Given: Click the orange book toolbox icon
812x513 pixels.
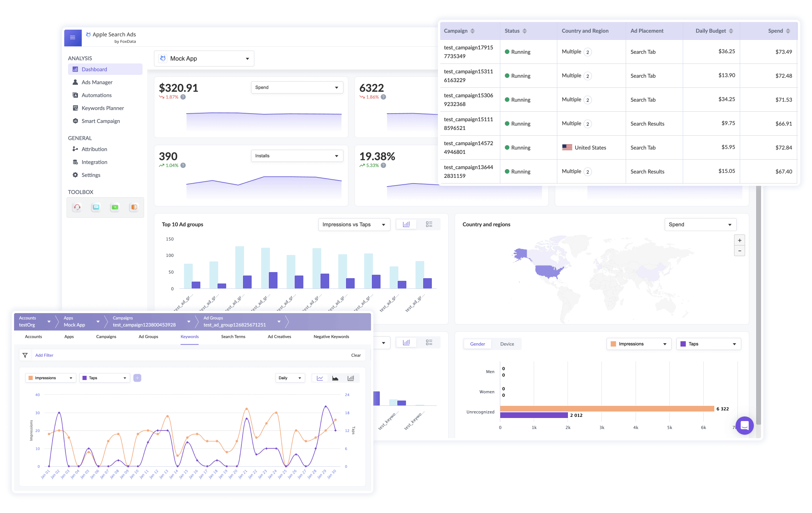Looking at the screenshot, I should coord(134,207).
